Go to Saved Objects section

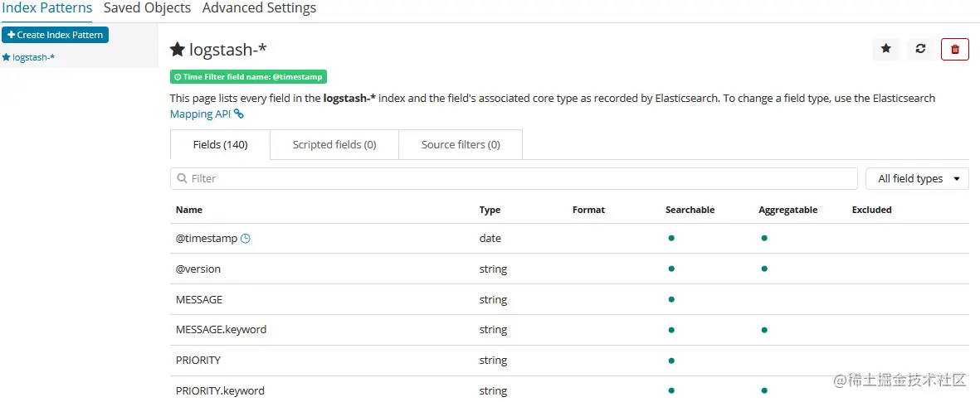pos(147,8)
